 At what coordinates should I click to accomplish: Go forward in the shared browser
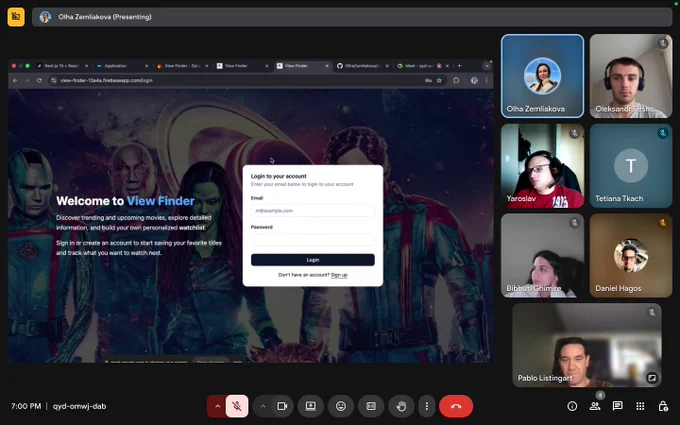click(x=27, y=81)
